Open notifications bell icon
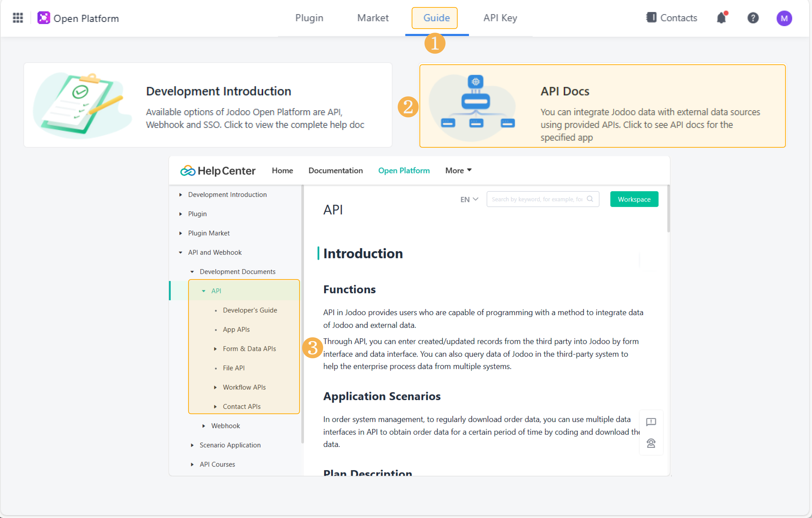 (x=722, y=17)
